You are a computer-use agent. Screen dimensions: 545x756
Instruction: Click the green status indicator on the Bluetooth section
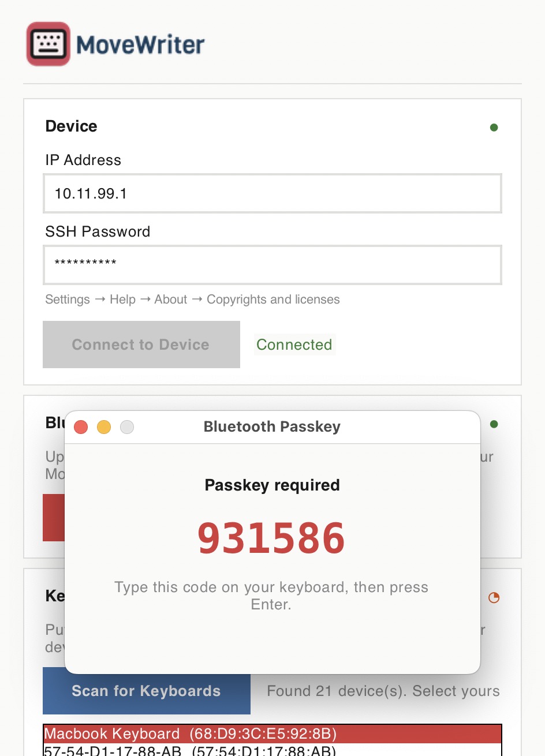pos(494,424)
